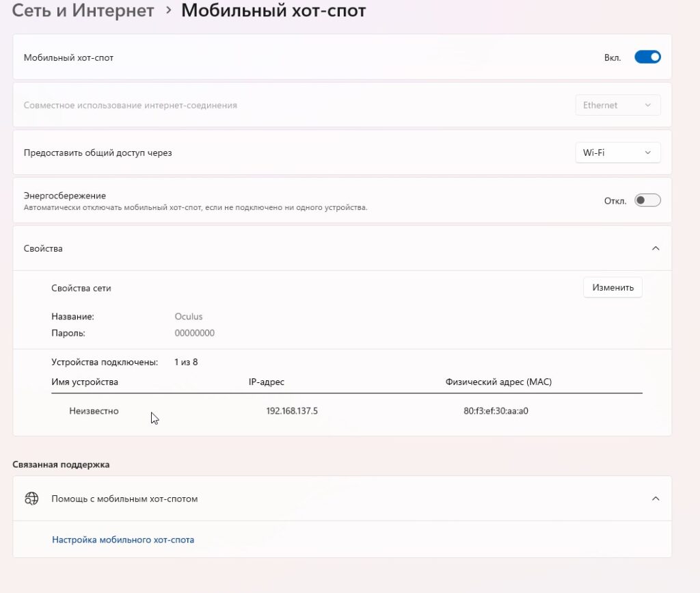Toggle the hotspot switch labeled Вкл.
The width and height of the screenshot is (700, 593).
point(647,57)
